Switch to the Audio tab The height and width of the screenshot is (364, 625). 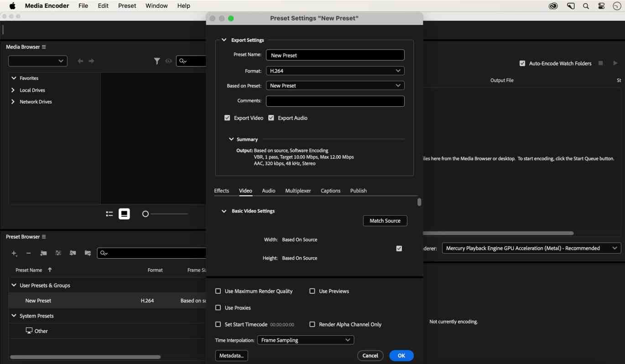coord(269,191)
